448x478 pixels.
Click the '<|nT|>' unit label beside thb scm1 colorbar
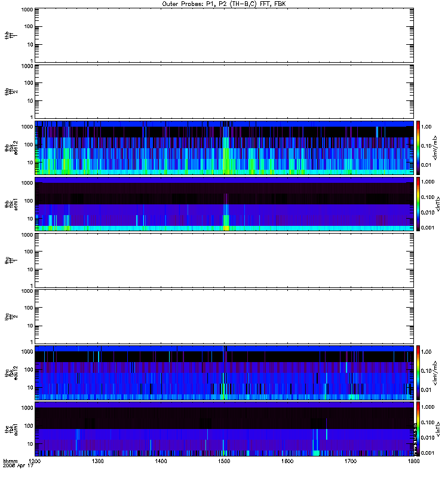[438, 204]
